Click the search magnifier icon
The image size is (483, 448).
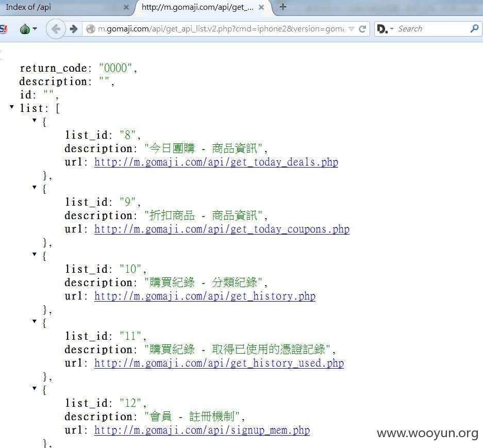(x=474, y=29)
